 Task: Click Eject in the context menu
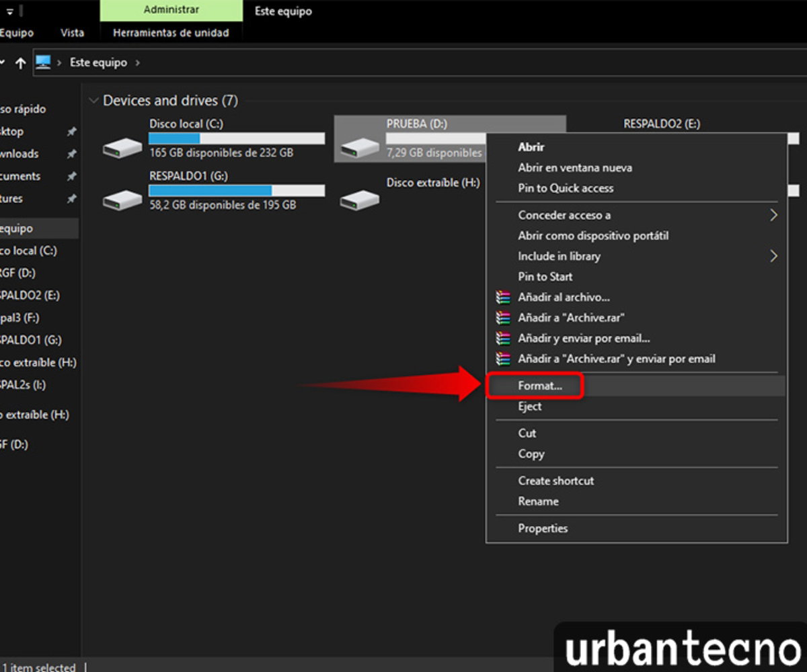[x=529, y=407]
